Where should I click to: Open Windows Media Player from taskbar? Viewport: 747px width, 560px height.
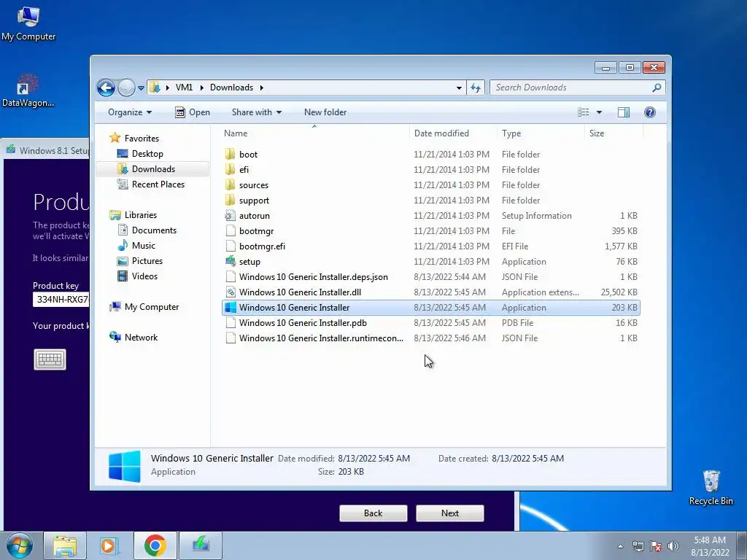109,545
